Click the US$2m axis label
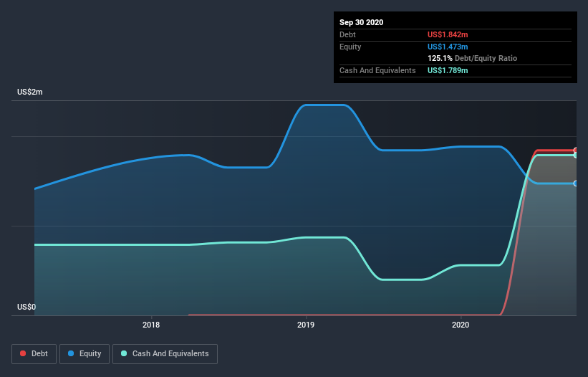 click(x=30, y=92)
